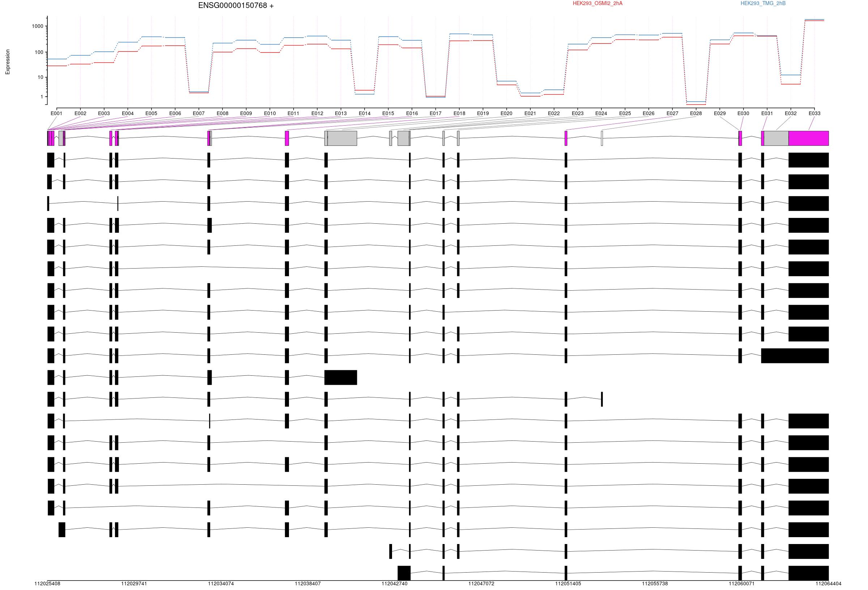The width and height of the screenshot is (868, 590).
Task: Click exon label E010
Action: (270, 113)
